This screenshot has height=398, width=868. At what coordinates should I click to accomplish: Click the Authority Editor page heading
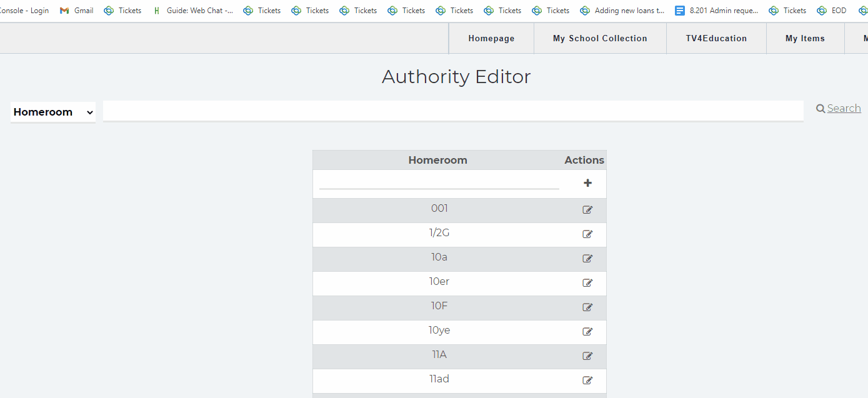(x=456, y=77)
